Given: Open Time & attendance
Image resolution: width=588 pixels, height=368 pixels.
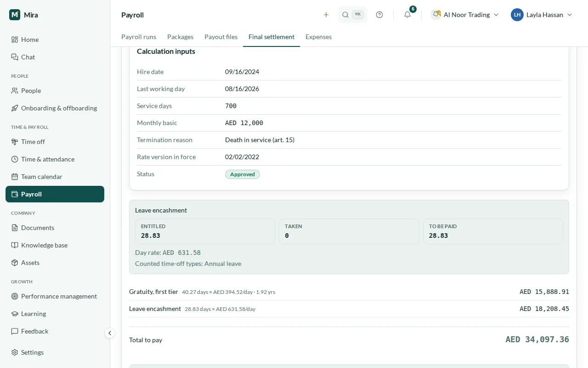Looking at the screenshot, I should (55, 159).
